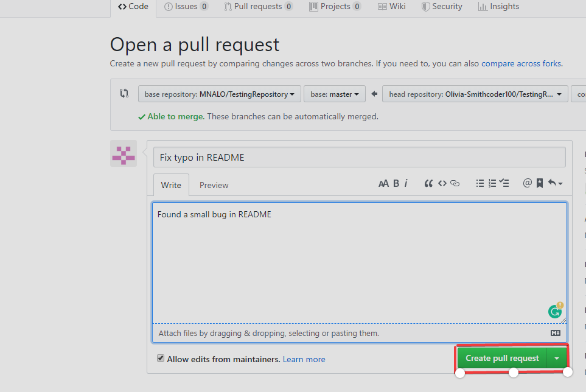Image resolution: width=586 pixels, height=392 pixels.
Task: Click the user avatar identicon
Action: [x=124, y=153]
